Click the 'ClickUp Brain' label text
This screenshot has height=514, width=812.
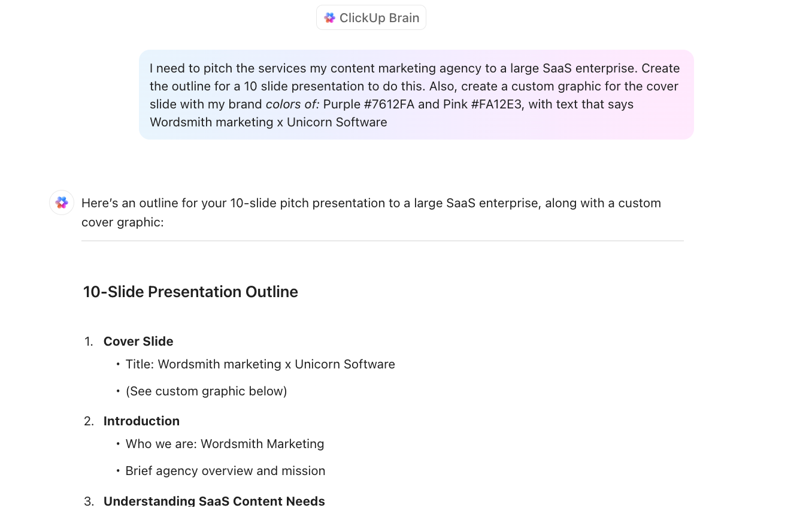pos(380,17)
